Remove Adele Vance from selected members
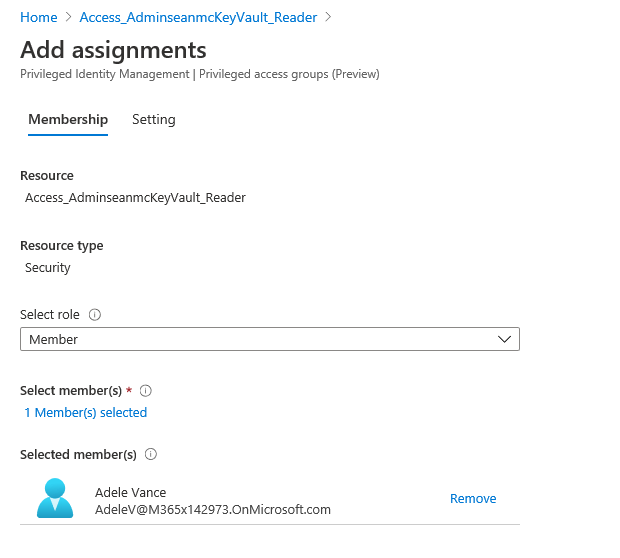 tap(472, 498)
